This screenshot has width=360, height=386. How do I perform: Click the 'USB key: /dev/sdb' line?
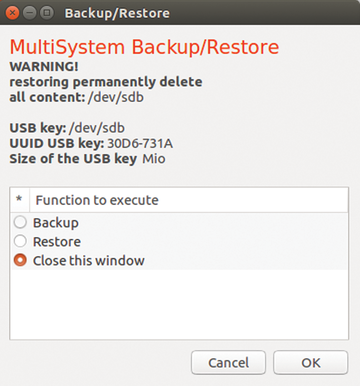(67, 128)
